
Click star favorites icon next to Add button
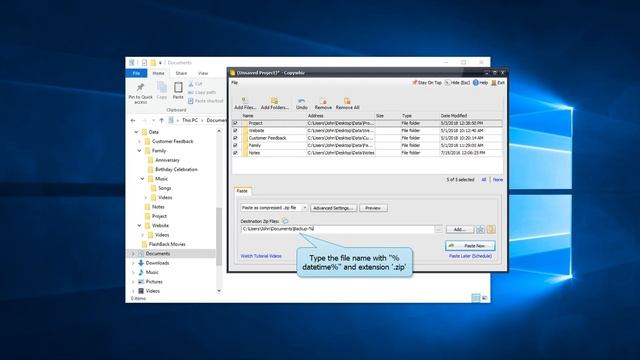[x=480, y=229]
